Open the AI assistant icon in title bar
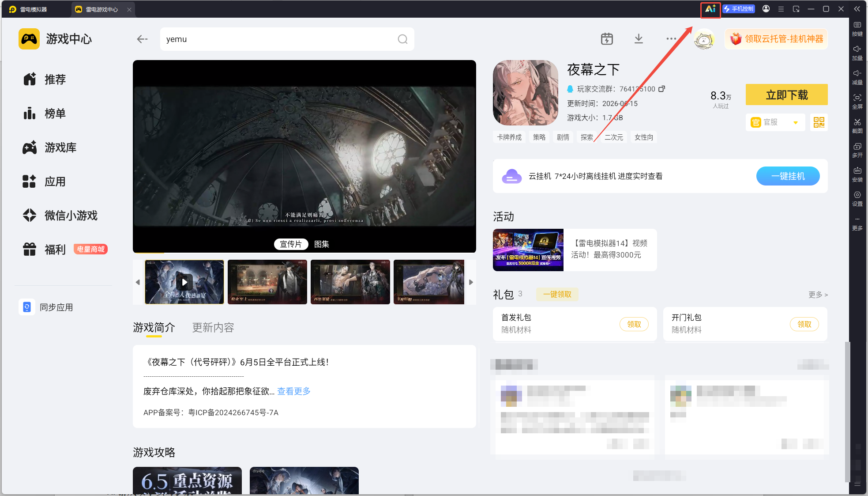 [710, 9]
